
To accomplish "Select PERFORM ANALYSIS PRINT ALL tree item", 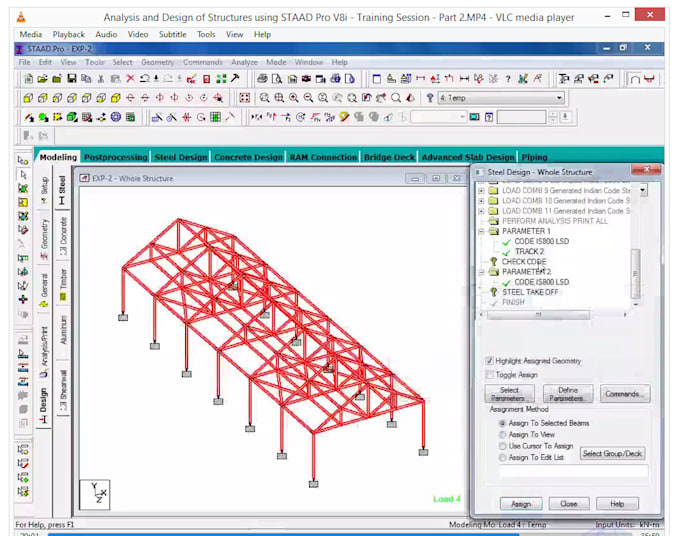I will (555, 221).
